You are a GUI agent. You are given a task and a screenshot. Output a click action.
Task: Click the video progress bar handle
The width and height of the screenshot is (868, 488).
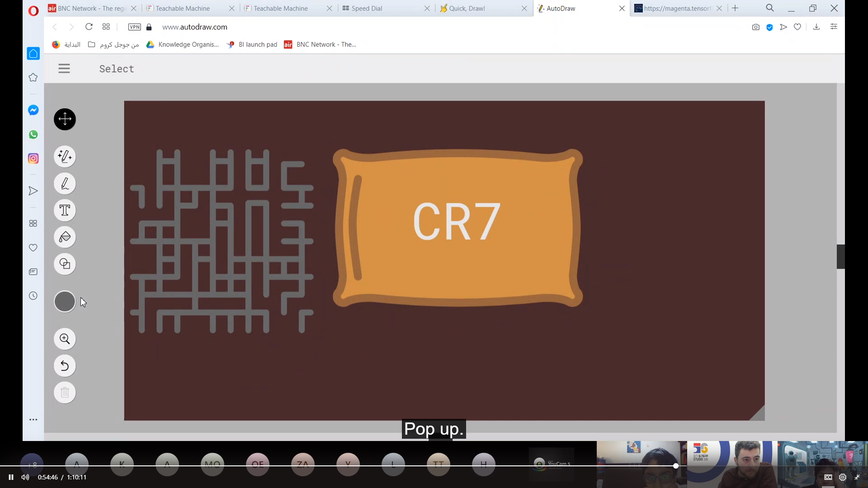[x=676, y=466]
